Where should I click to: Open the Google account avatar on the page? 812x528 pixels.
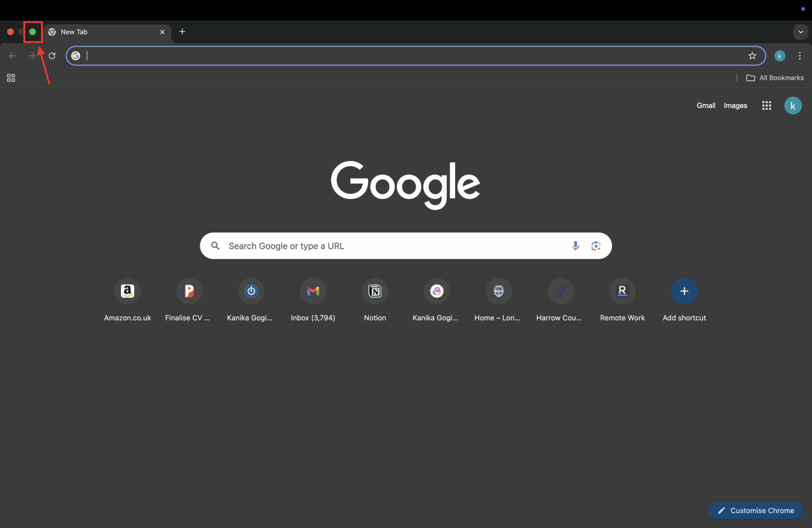point(793,106)
